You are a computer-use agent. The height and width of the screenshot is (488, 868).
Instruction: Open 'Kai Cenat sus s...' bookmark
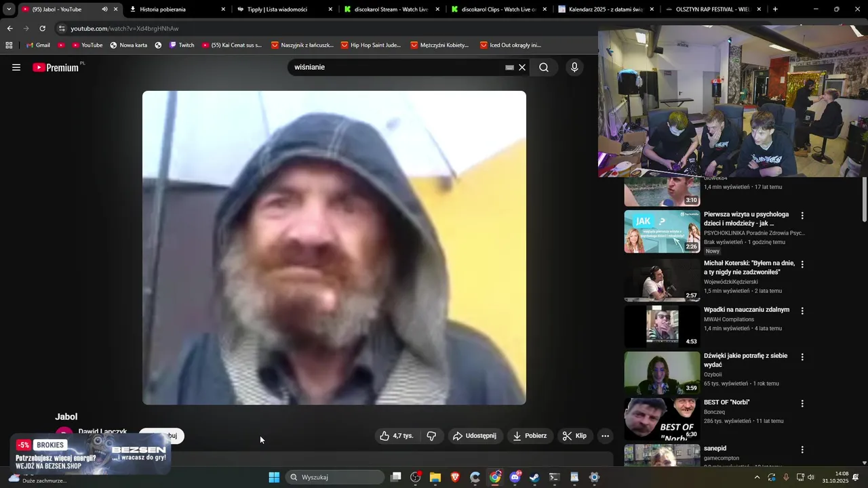tap(231, 45)
